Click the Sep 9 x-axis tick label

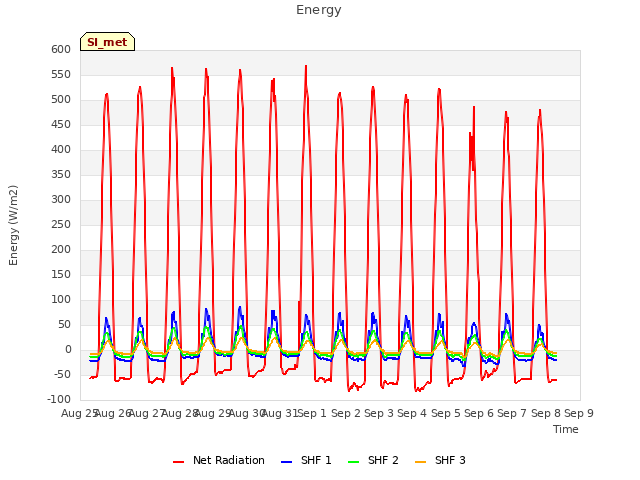[579, 413]
